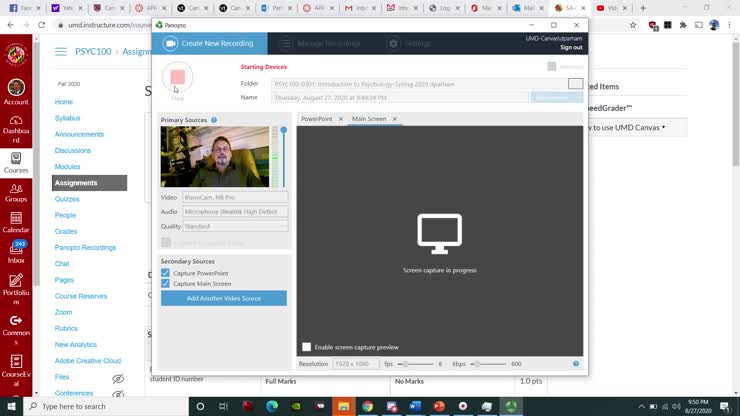Click the red Stop recording button
This screenshot has height=416, width=740.
[x=177, y=77]
